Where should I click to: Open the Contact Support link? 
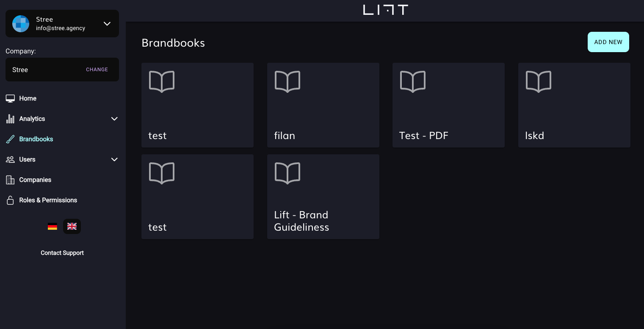tap(62, 253)
